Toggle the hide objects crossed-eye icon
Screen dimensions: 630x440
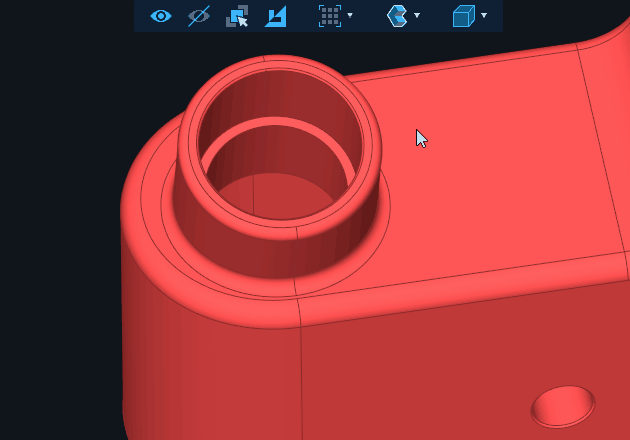pyautogui.click(x=199, y=16)
